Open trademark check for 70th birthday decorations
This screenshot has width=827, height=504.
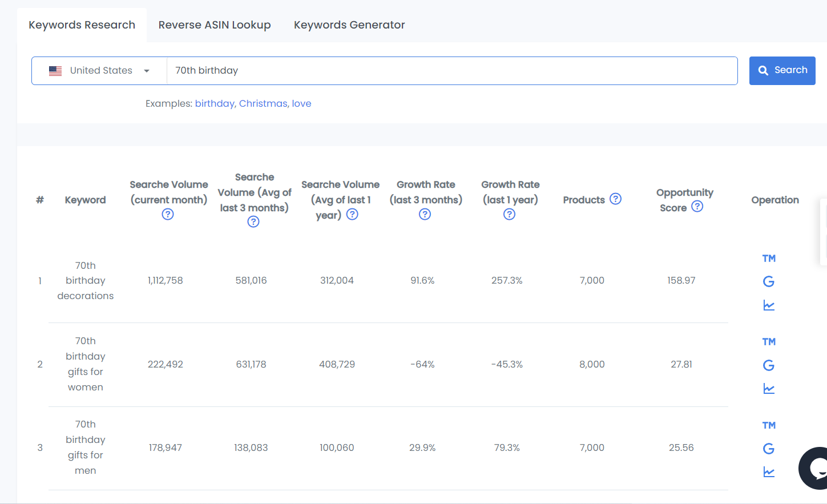point(769,259)
